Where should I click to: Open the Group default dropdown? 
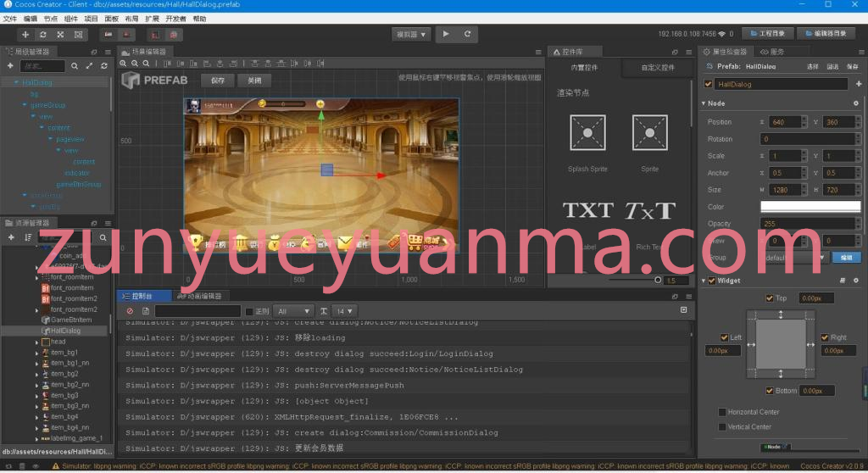tap(795, 258)
